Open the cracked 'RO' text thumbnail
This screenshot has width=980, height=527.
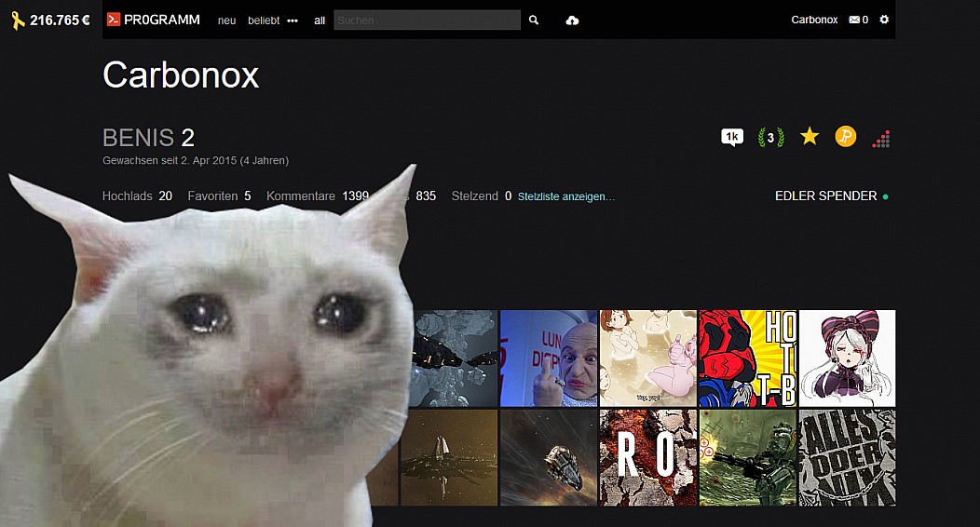coord(648,458)
